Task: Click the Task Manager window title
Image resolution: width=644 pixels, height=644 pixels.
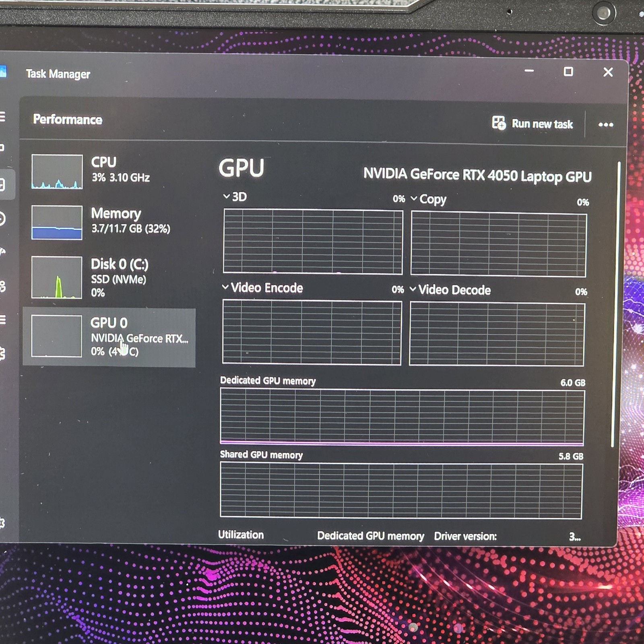Action: [58, 74]
